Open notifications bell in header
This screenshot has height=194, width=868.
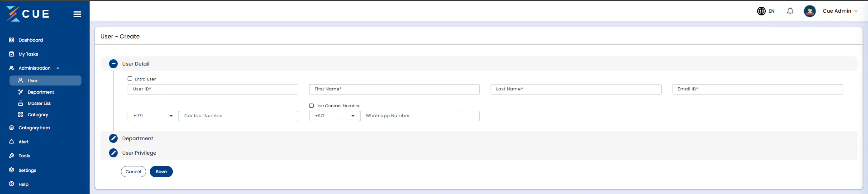tap(790, 11)
